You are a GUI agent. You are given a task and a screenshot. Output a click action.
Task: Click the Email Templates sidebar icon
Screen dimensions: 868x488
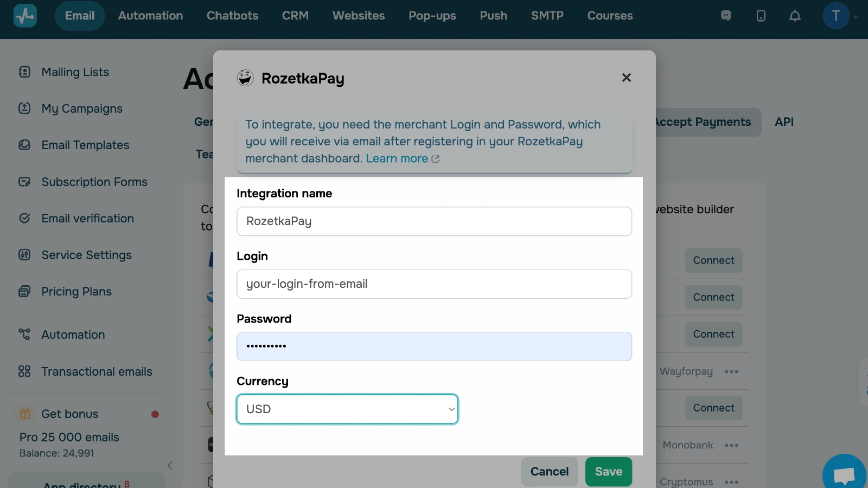24,145
